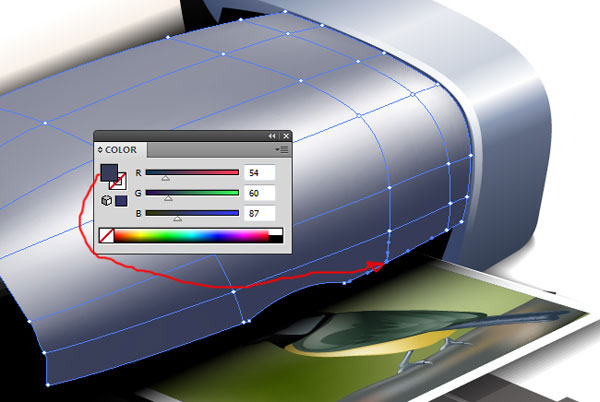Pick the black swatch at spectrum bar's end
Image resolution: width=600 pixels, height=402 pixels.
[x=276, y=239]
